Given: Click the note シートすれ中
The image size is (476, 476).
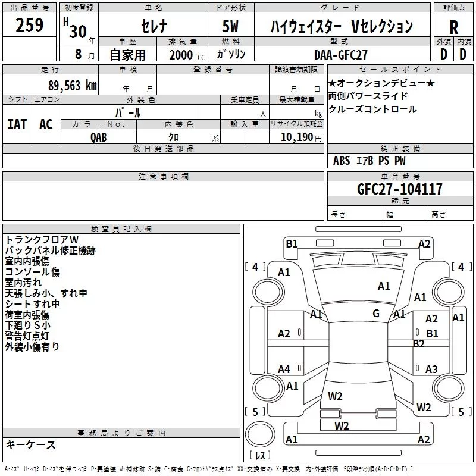Looking at the screenshot, I should tap(33, 303).
